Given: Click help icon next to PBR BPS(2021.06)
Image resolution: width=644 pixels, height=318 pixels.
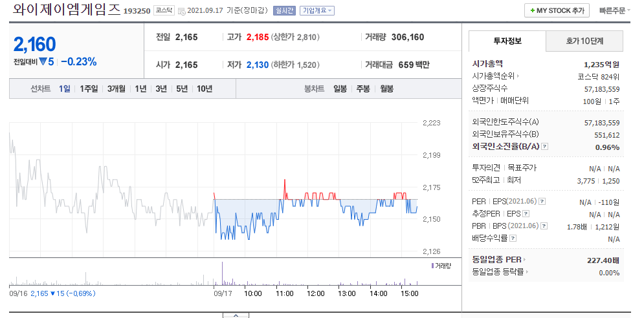Looking at the screenshot, I should [x=544, y=226].
